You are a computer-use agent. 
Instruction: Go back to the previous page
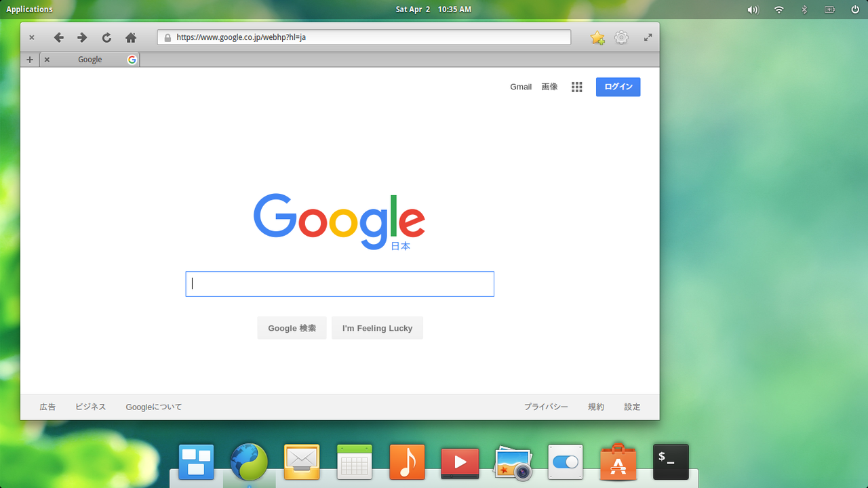59,38
